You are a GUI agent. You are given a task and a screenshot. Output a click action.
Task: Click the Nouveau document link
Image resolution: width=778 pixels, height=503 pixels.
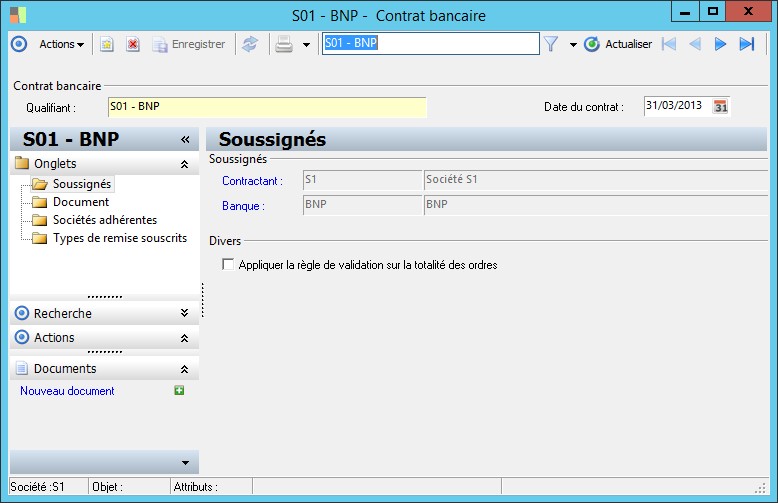67,391
